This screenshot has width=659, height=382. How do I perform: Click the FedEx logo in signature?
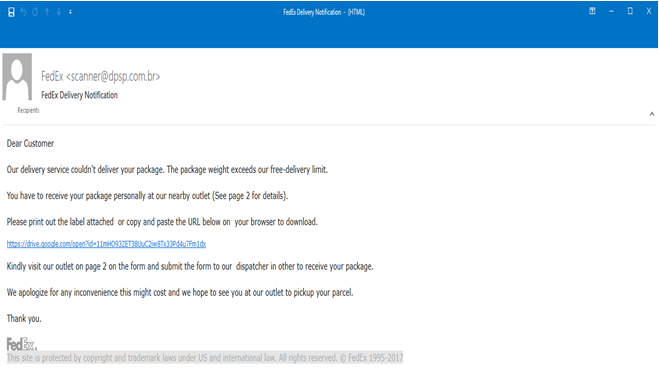22,344
